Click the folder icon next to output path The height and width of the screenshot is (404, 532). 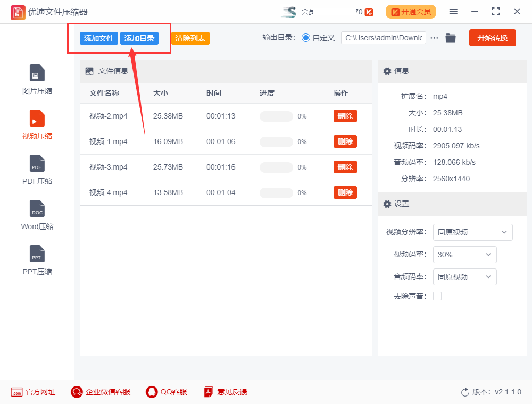[x=450, y=38]
